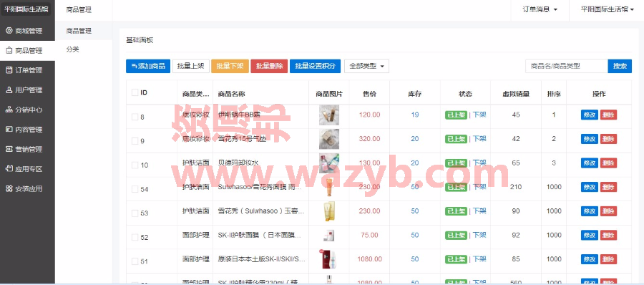
Task: Open 订单管理 icon in sidebar
Action: 9,70
